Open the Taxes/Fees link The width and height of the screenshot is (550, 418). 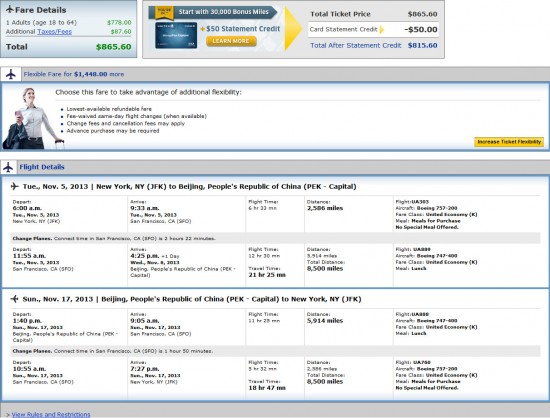coord(54,32)
